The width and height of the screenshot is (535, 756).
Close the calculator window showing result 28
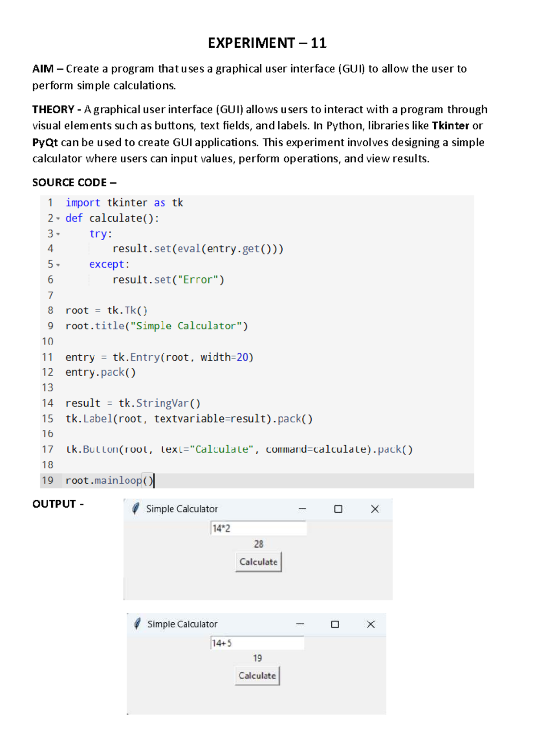tap(374, 509)
